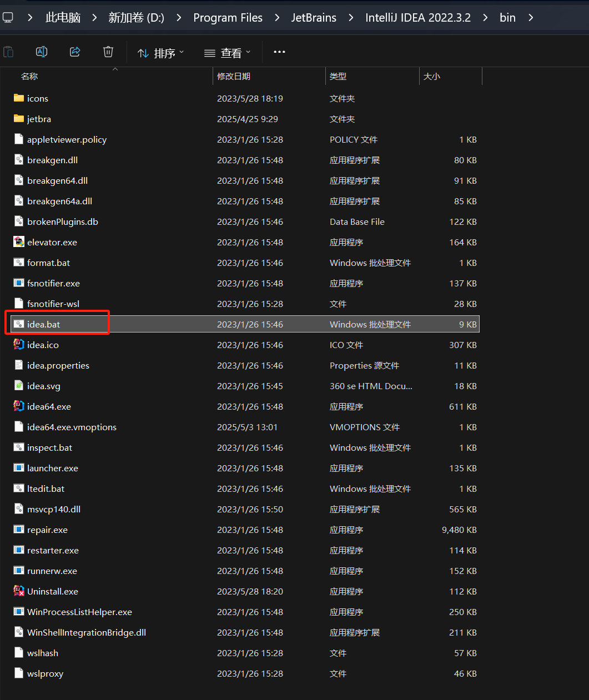Image resolution: width=589 pixels, height=700 pixels.
Task: Select breakgen.dll file icon
Action: click(x=19, y=160)
